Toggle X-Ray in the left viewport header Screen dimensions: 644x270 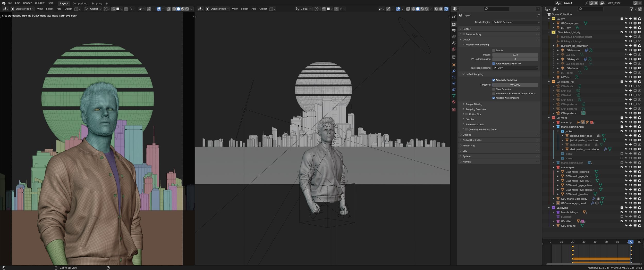pyautogui.click(x=168, y=9)
